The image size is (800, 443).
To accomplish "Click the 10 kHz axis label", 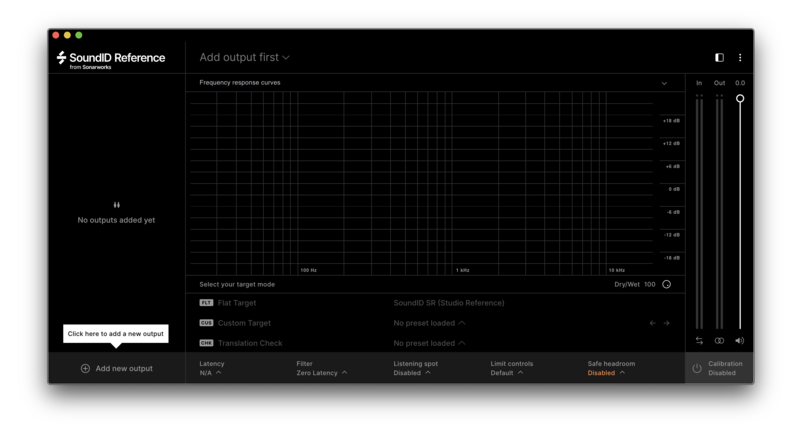I will click(617, 270).
